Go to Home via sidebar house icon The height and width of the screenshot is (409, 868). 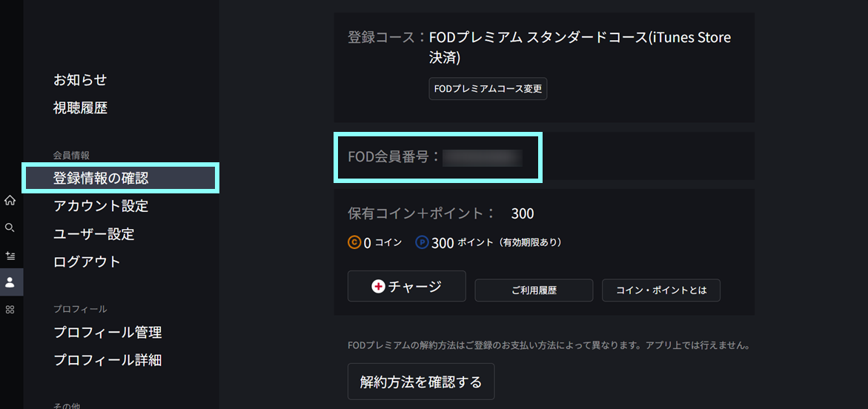(10, 200)
